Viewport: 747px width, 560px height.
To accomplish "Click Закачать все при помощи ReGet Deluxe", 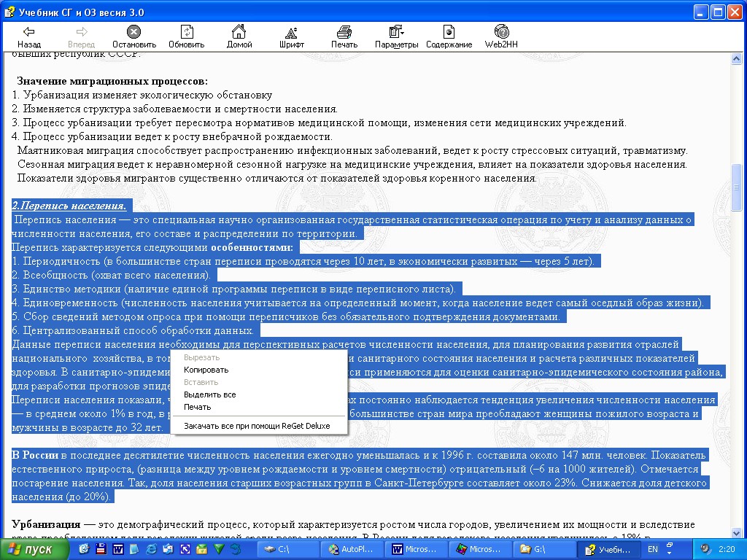I will [x=257, y=426].
